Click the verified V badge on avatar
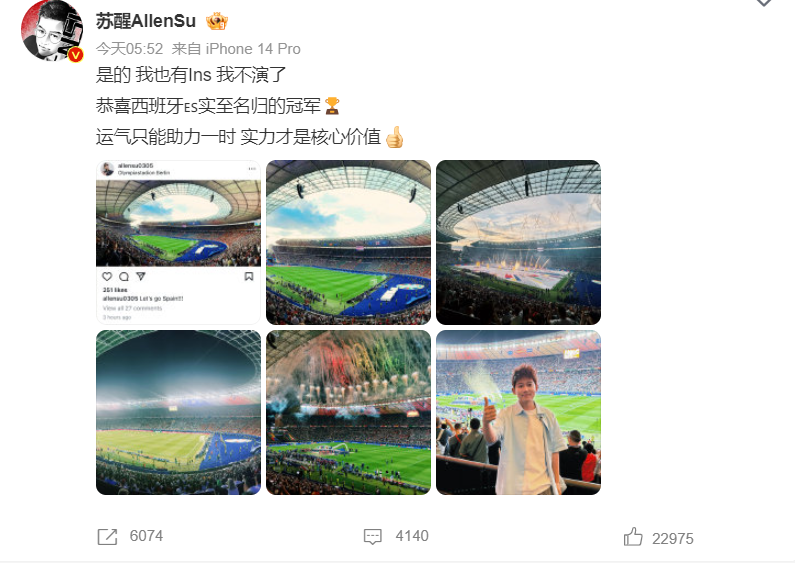 76,55
